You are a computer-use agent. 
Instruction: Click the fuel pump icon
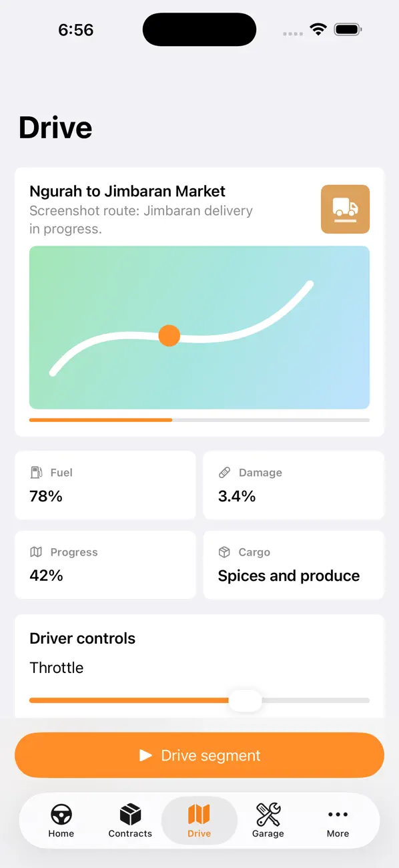(x=36, y=472)
